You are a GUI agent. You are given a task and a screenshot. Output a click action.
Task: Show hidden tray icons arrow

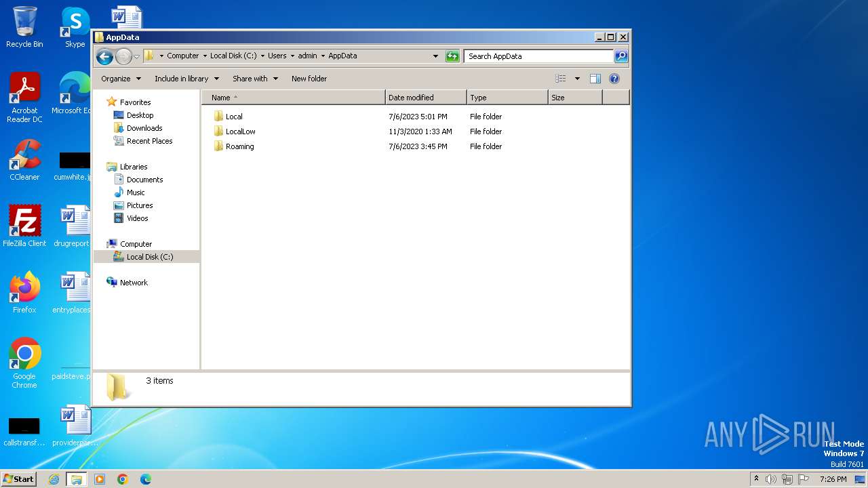[756, 479]
